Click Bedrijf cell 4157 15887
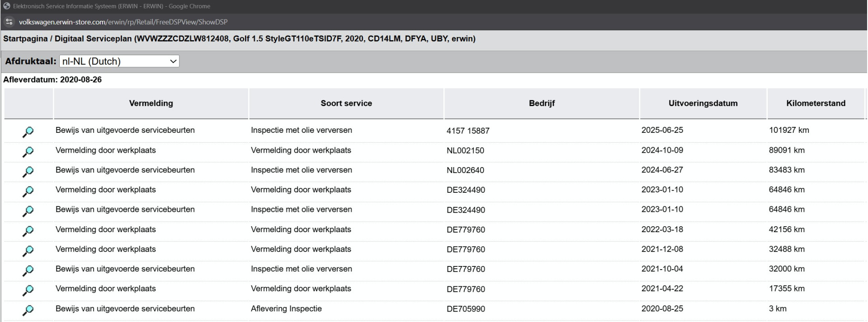This screenshot has width=868, height=322. [468, 131]
